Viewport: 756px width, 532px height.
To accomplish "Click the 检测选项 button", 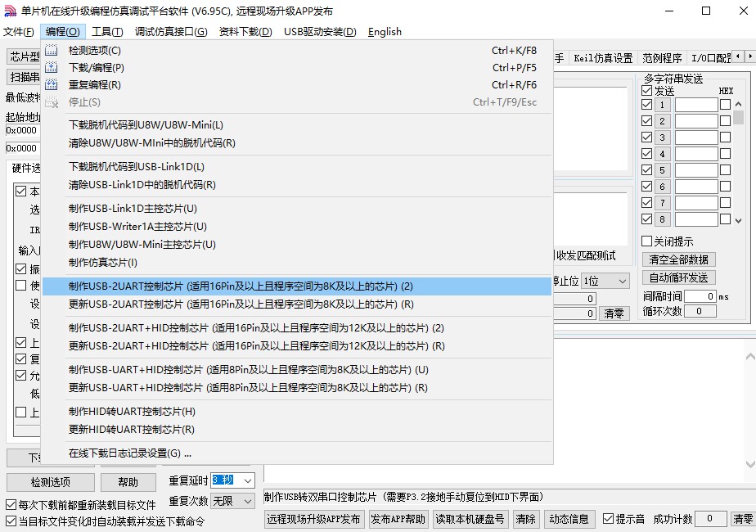I will (51, 482).
